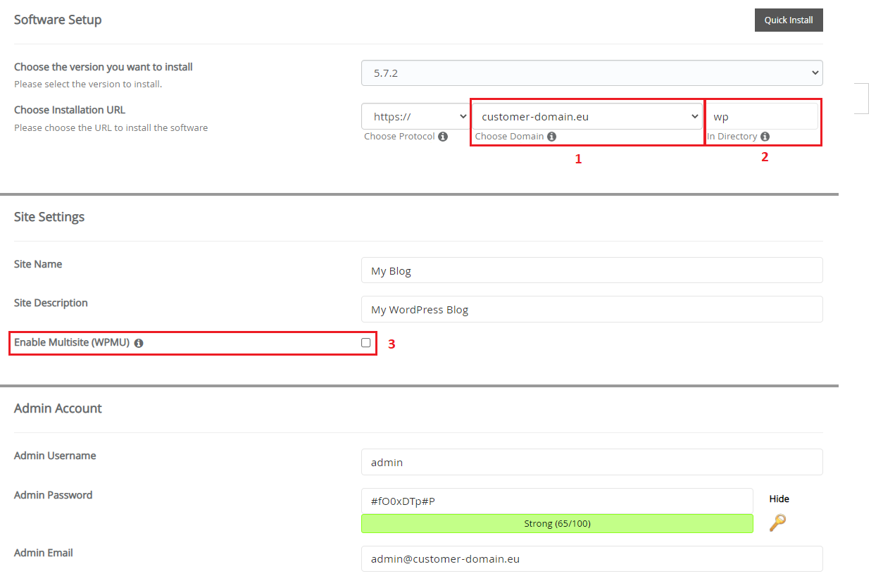The height and width of the screenshot is (588, 883).
Task: Click the key icon to generate password
Action: pos(777,523)
